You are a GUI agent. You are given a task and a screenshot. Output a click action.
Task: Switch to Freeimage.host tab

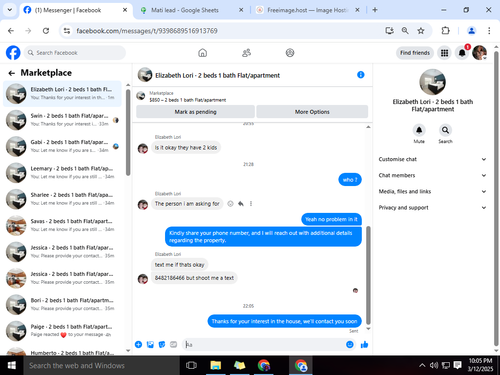pyautogui.click(x=307, y=10)
